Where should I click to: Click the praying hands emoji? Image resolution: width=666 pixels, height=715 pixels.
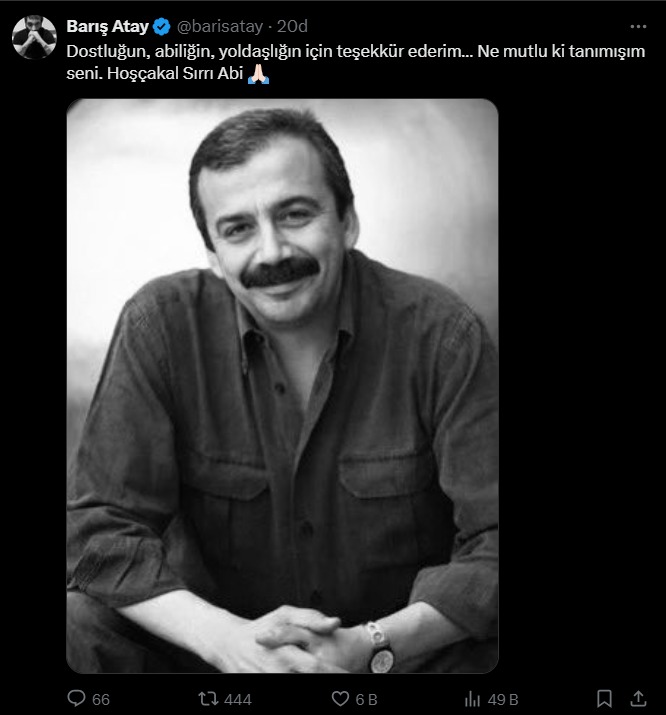pyautogui.click(x=258, y=74)
